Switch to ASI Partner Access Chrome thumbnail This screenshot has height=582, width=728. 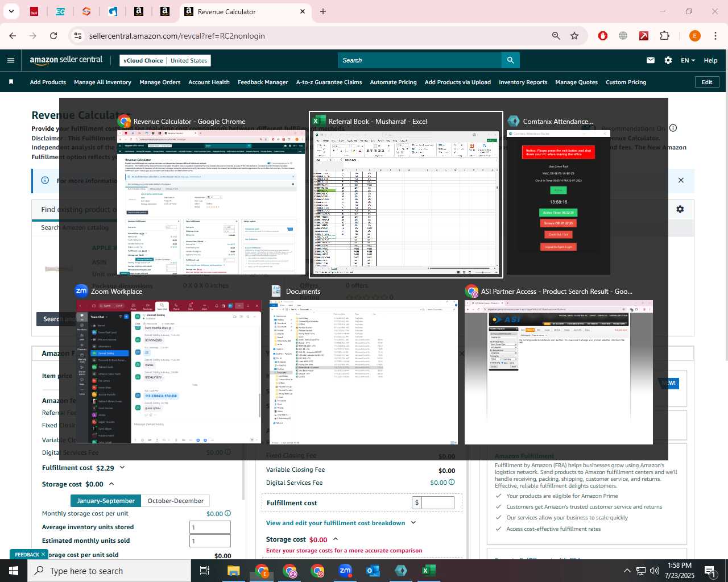[x=559, y=364]
